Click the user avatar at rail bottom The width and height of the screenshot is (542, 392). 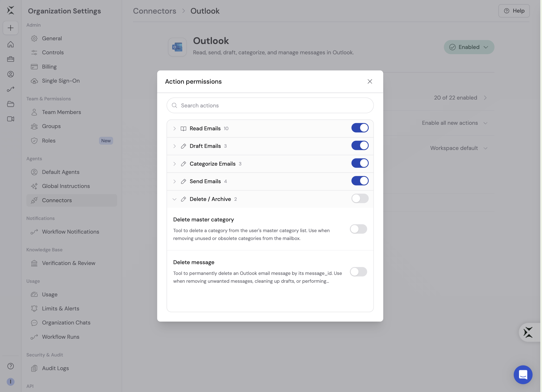(x=11, y=382)
